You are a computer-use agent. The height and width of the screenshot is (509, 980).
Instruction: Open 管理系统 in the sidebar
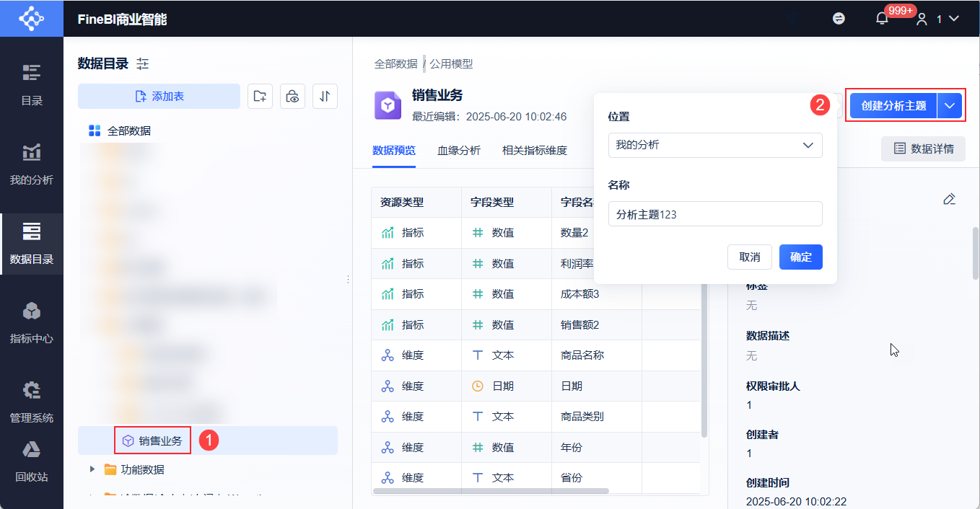click(x=32, y=402)
